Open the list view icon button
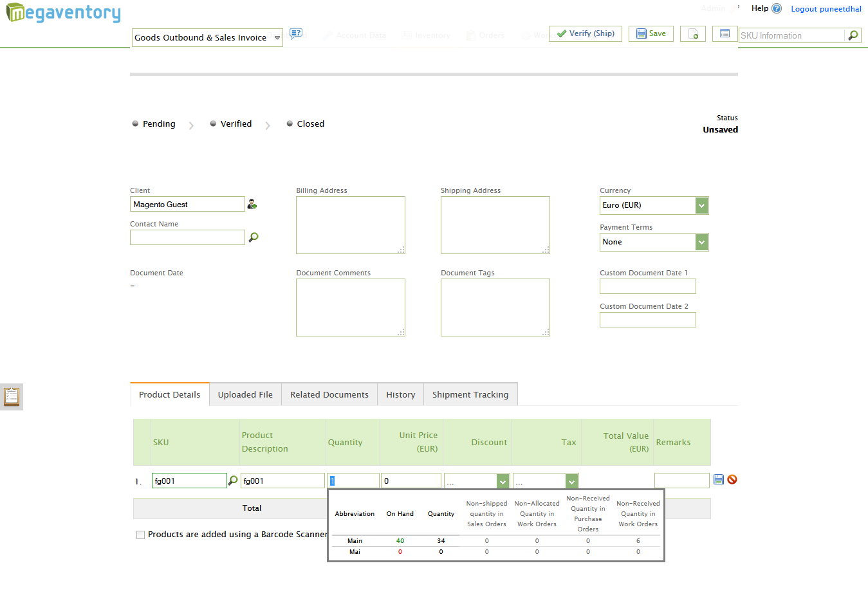Image resolution: width=868 pixels, height=597 pixels. coord(725,34)
